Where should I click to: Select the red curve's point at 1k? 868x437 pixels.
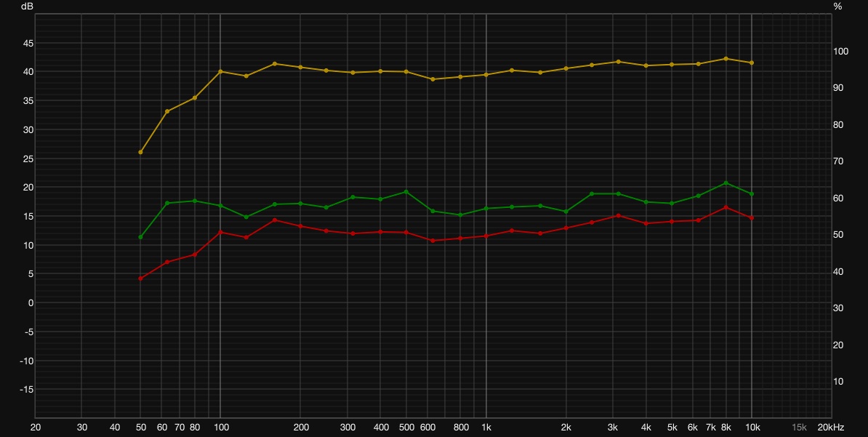pos(486,236)
